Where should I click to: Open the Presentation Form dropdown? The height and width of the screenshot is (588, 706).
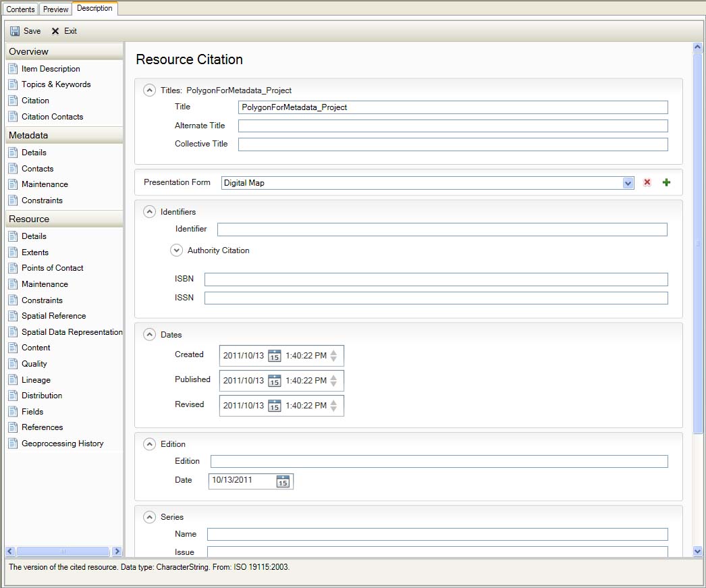[628, 183]
